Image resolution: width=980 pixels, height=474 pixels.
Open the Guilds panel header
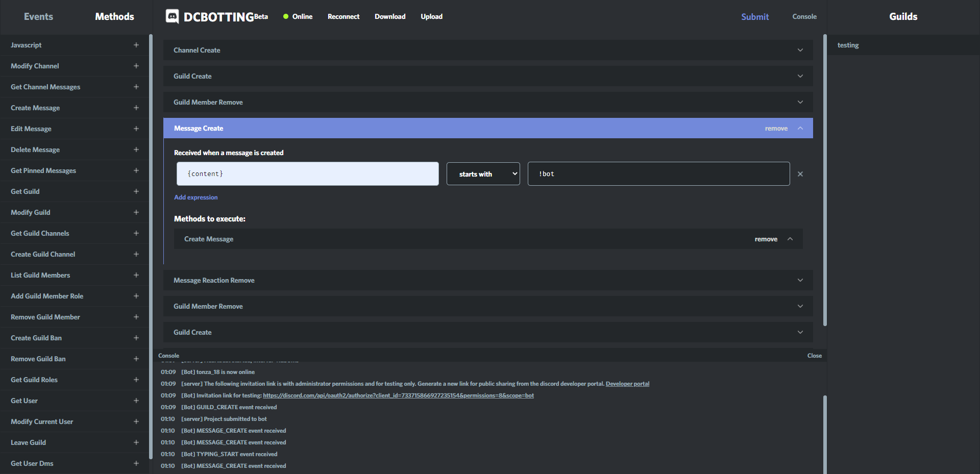(903, 16)
